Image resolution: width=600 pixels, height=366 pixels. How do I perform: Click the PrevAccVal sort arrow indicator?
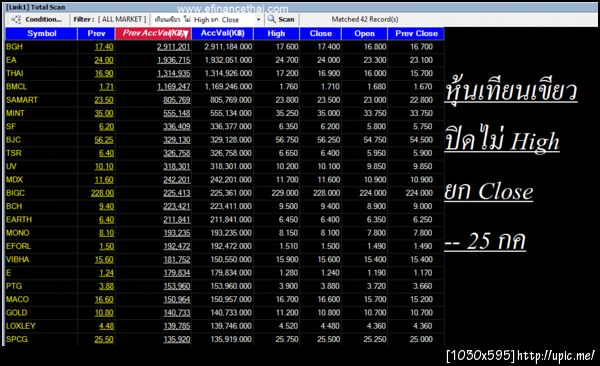[186, 34]
